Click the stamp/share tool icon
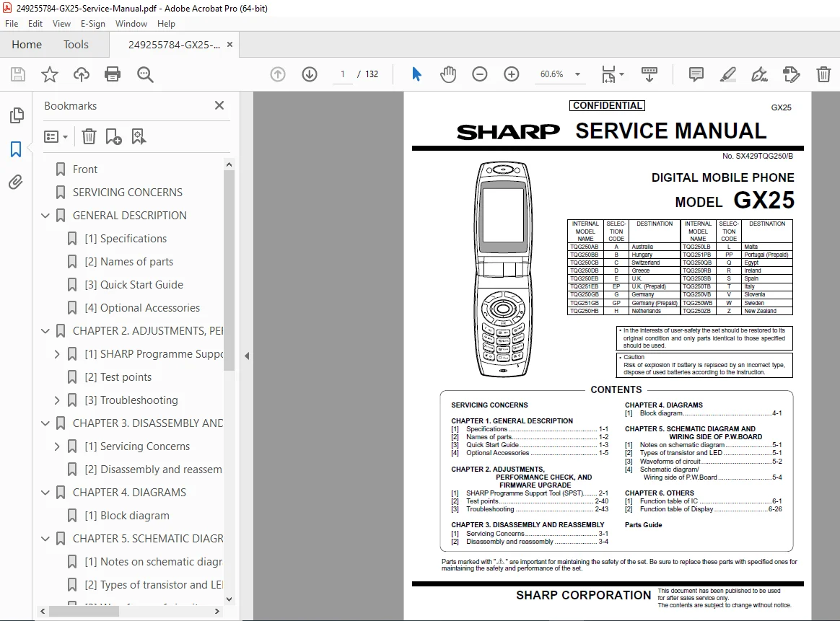 point(791,74)
